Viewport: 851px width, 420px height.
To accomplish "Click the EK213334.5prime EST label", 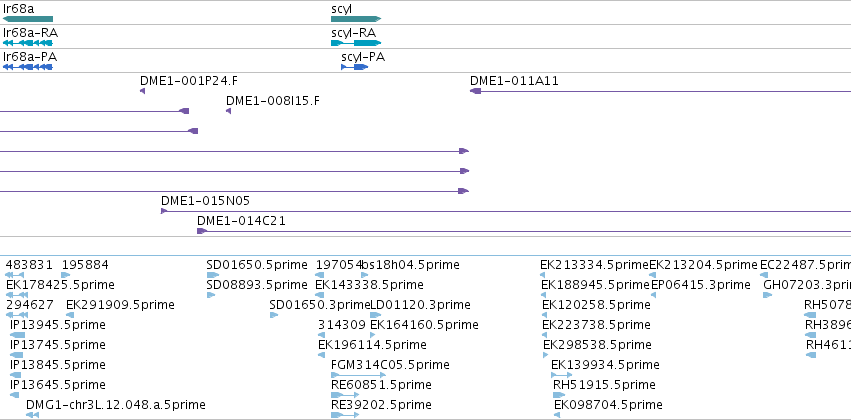I will [594, 265].
